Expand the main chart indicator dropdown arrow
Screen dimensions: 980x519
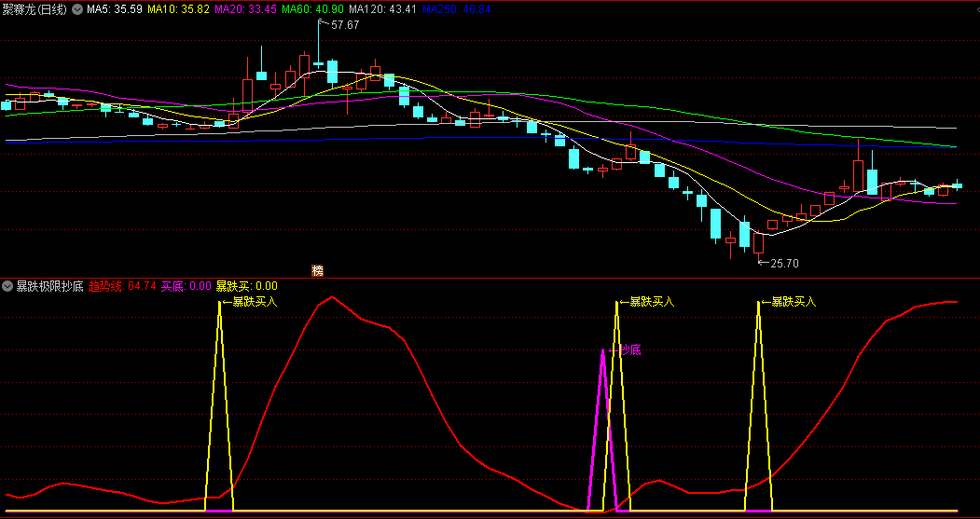pyautogui.click(x=76, y=9)
